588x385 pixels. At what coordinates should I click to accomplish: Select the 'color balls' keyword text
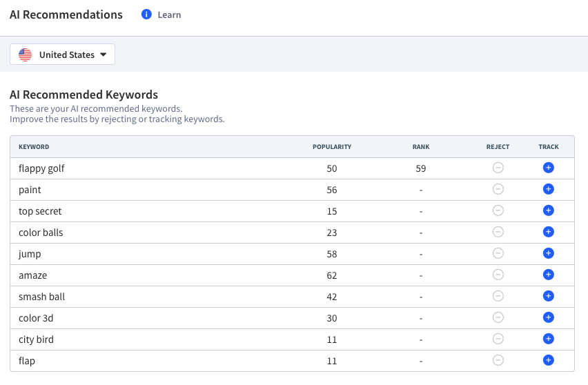pos(41,233)
